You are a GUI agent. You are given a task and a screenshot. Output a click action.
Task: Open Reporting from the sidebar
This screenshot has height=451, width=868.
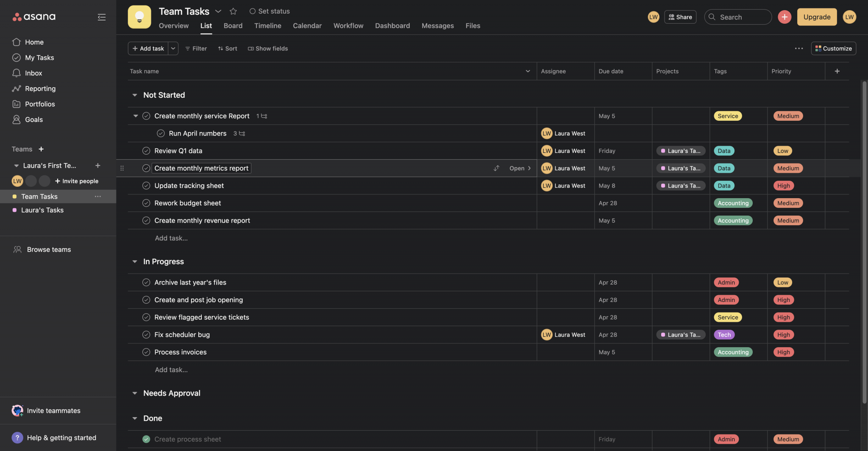40,89
